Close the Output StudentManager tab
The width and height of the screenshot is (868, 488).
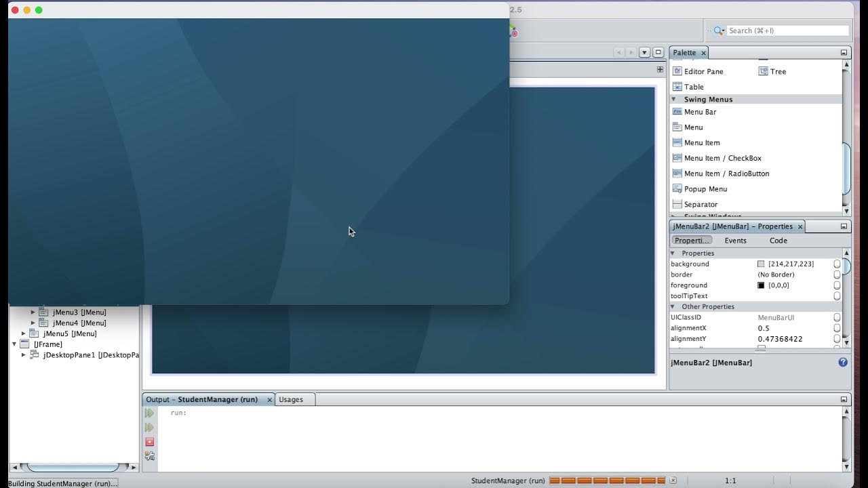pyautogui.click(x=269, y=400)
